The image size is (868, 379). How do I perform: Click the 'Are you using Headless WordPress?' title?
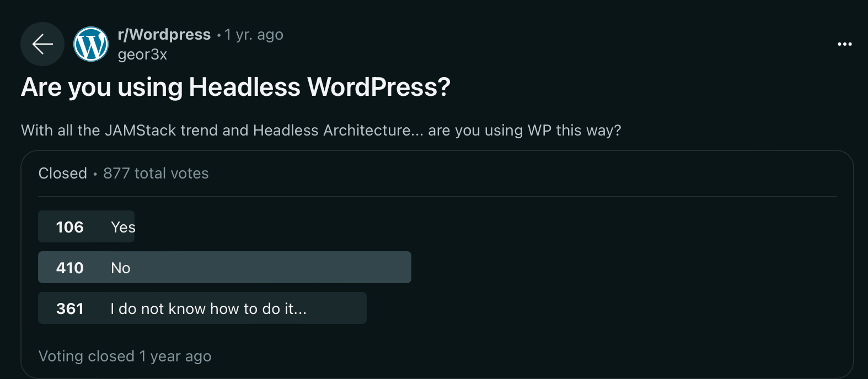pyautogui.click(x=235, y=87)
